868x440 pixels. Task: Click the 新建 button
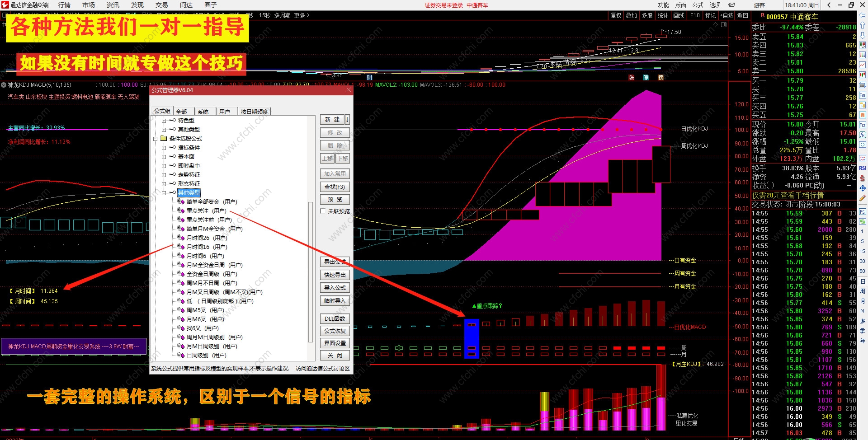point(332,120)
